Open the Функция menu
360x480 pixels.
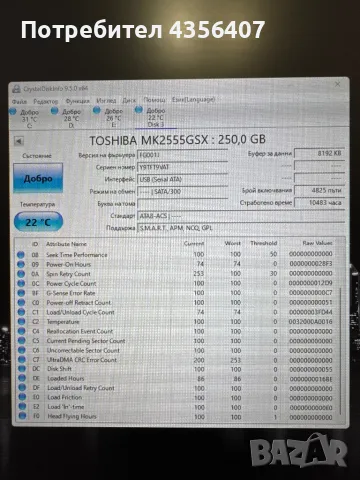pyautogui.click(x=77, y=101)
